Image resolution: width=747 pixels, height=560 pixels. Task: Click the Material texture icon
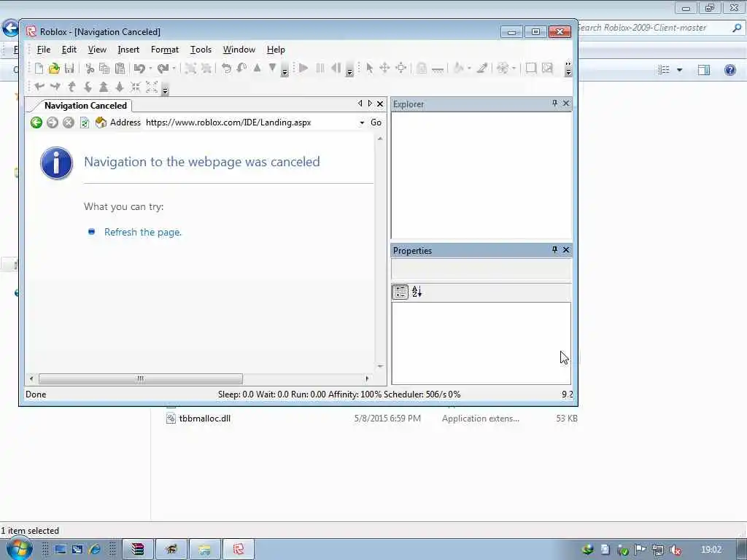click(503, 68)
